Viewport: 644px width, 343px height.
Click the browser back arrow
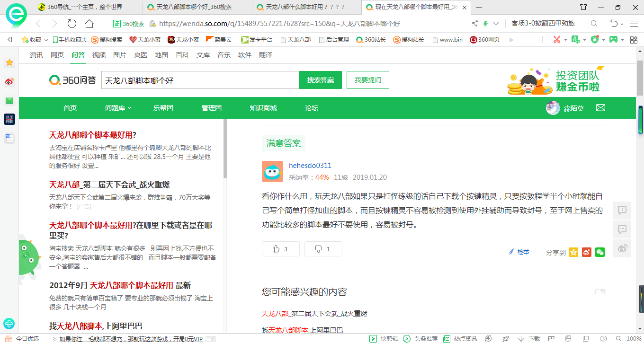pos(38,24)
